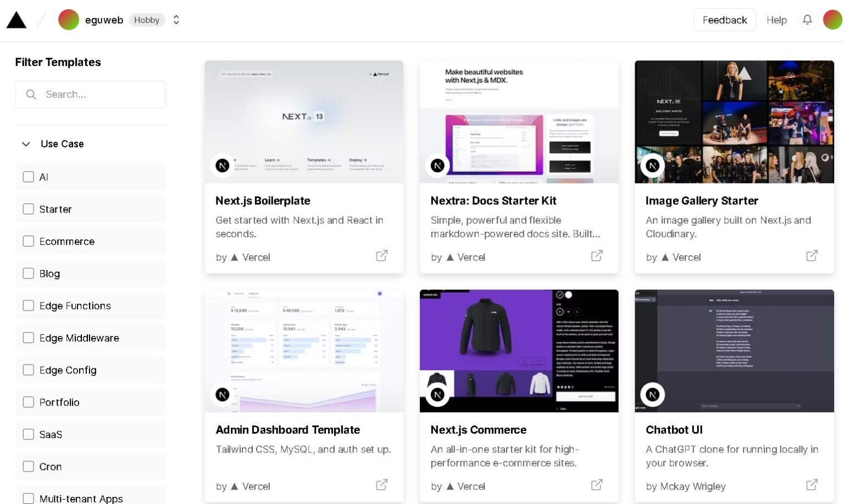Click the search magnifier icon
Viewport: 844px width, 504px height.
point(31,94)
